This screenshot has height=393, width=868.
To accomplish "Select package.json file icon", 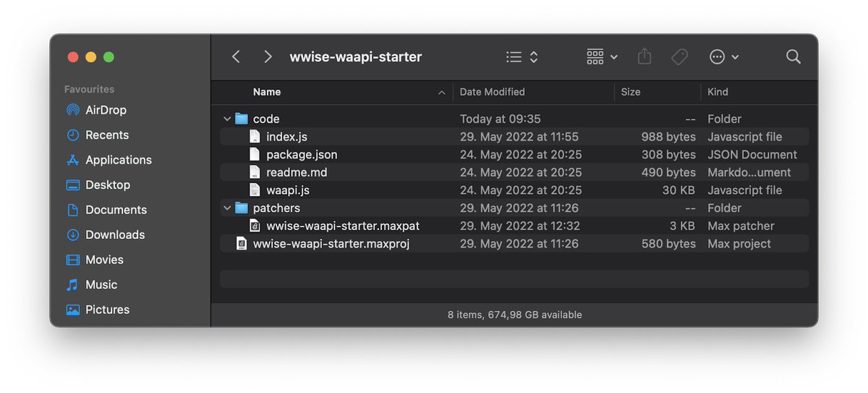I will coord(254,154).
